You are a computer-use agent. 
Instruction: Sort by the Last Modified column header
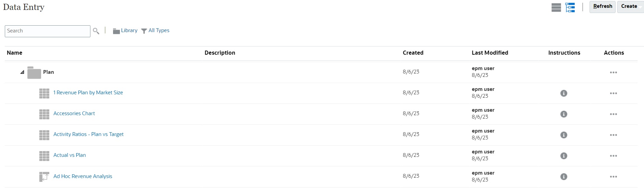pyautogui.click(x=490, y=53)
